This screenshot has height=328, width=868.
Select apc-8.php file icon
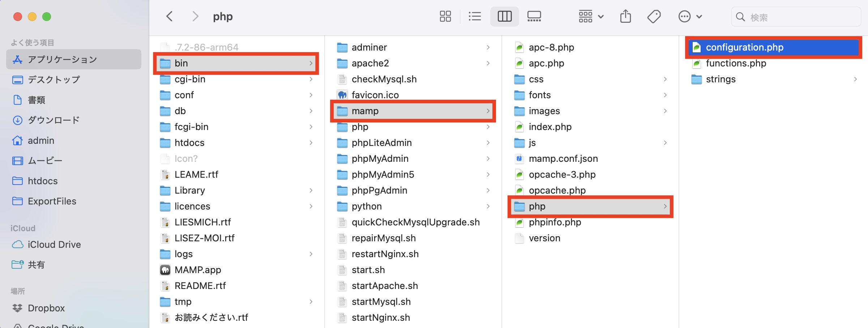coord(519,47)
